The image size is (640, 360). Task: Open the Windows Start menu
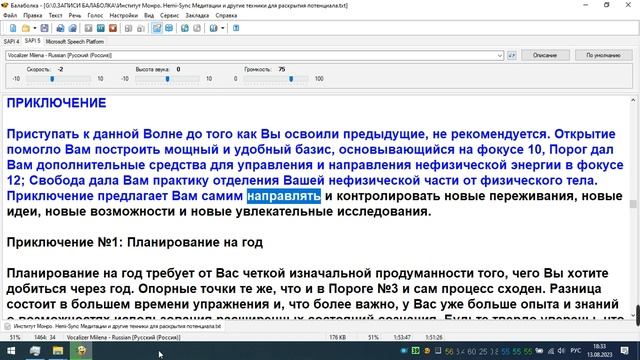pyautogui.click(x=11, y=351)
